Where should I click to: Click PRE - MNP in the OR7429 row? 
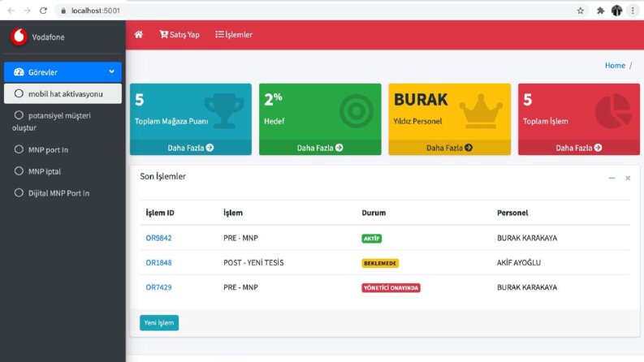(x=240, y=287)
